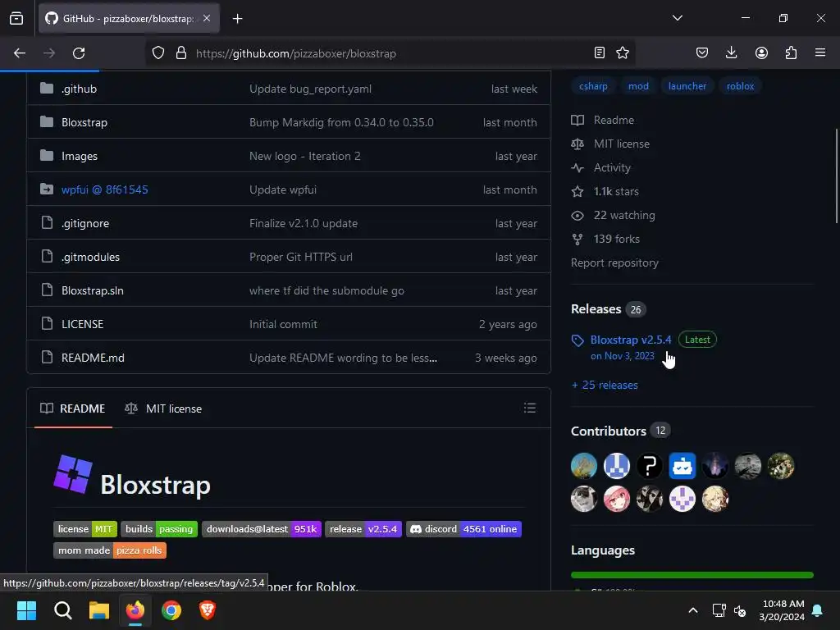
Task: Open Windows taskbar search
Action: (x=62, y=610)
